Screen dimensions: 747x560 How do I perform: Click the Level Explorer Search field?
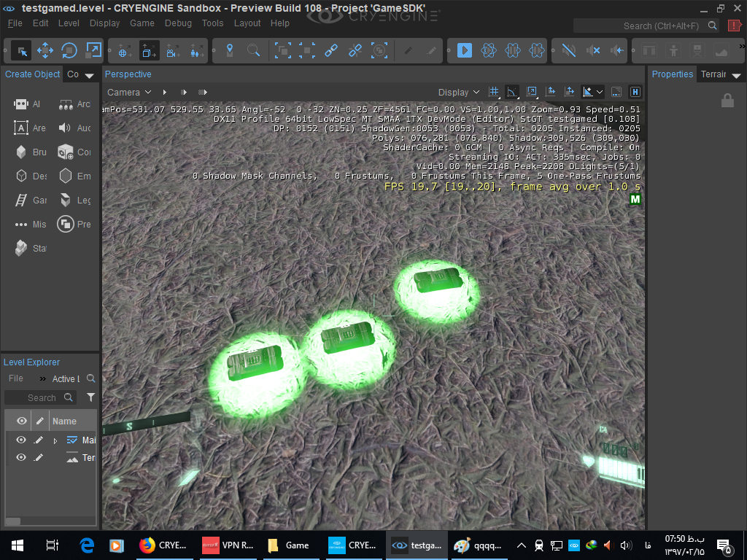click(x=40, y=397)
